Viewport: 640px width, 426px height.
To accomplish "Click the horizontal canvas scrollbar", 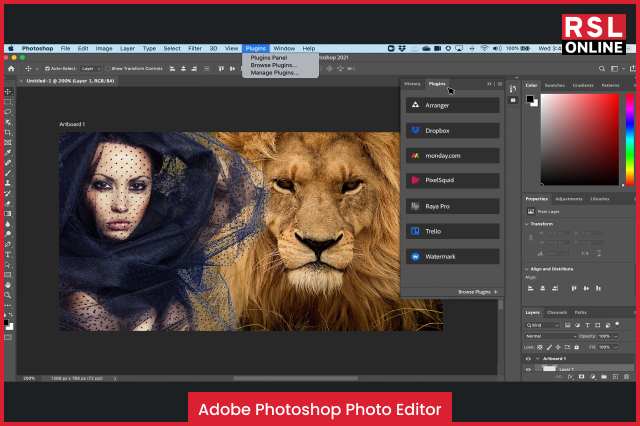I will [296, 378].
